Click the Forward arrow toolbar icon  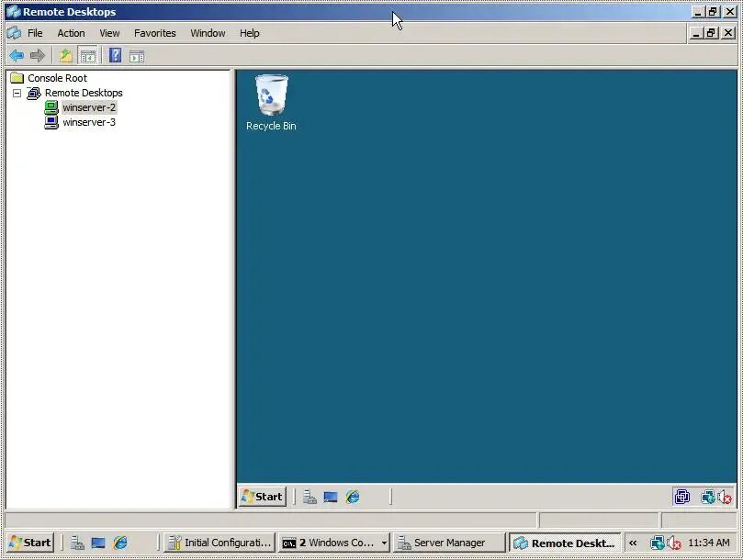point(38,56)
